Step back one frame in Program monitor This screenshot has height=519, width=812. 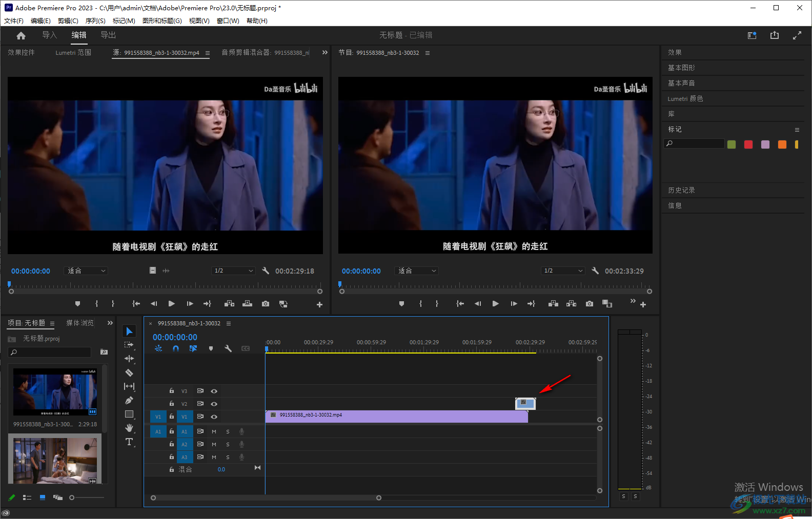[478, 304]
